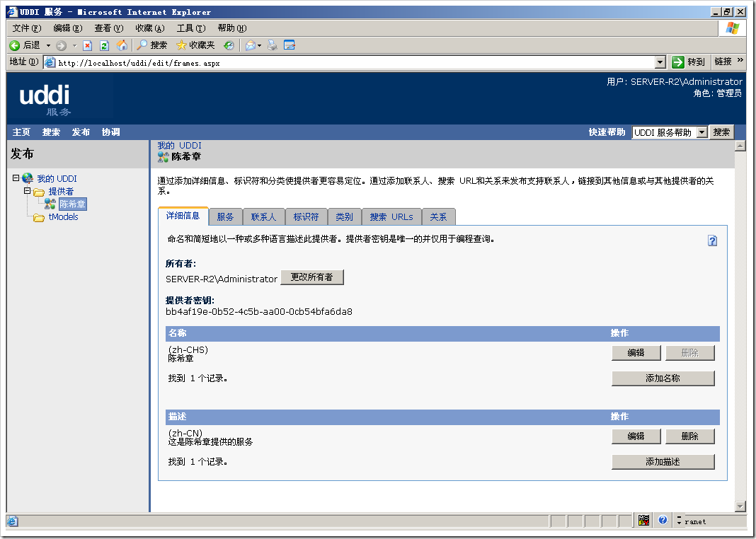Viewport: 756px width, 539px height.
Task: Open the 文件(F) menu
Action: [x=27, y=28]
